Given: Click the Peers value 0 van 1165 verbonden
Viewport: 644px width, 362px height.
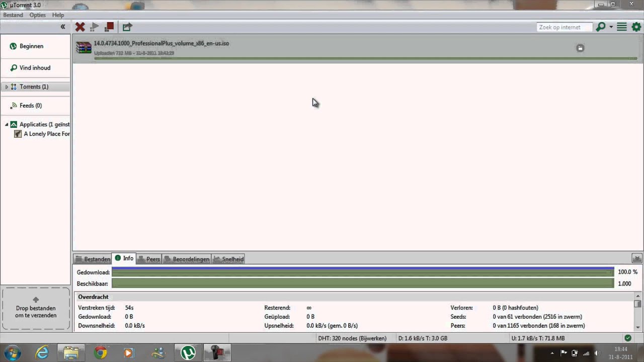Looking at the screenshot, I should (539, 326).
